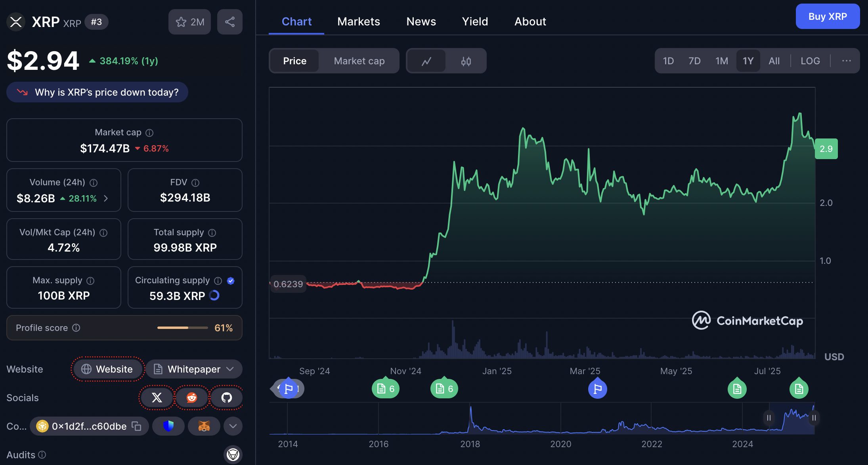
Task: Set chart range to 1Y
Action: [748, 61]
